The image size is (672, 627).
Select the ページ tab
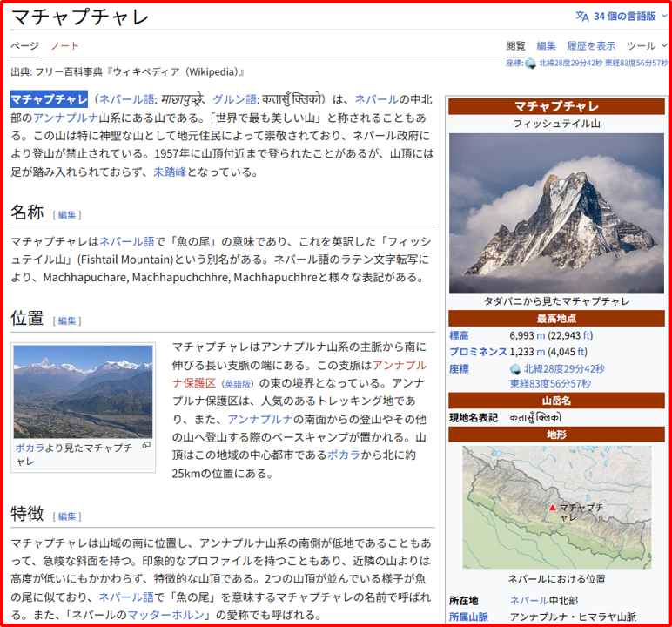click(x=24, y=46)
